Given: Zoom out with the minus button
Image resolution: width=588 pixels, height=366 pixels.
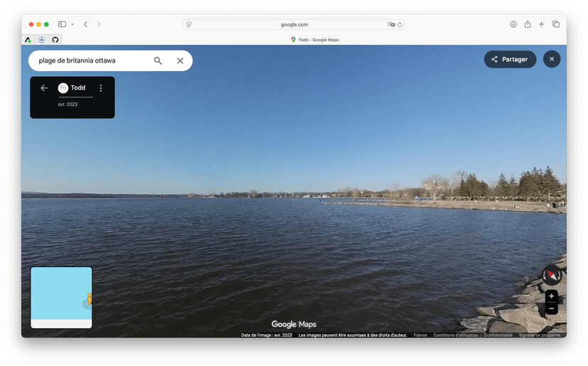Looking at the screenshot, I should [552, 308].
